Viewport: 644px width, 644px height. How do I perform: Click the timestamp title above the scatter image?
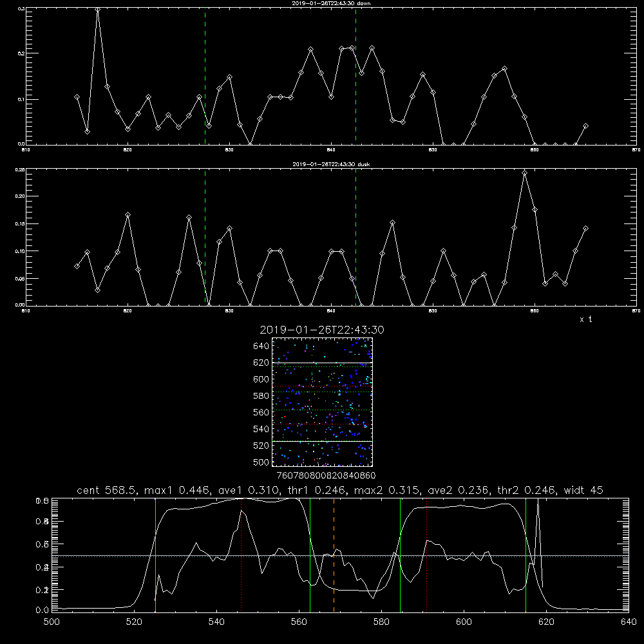pyautogui.click(x=322, y=330)
